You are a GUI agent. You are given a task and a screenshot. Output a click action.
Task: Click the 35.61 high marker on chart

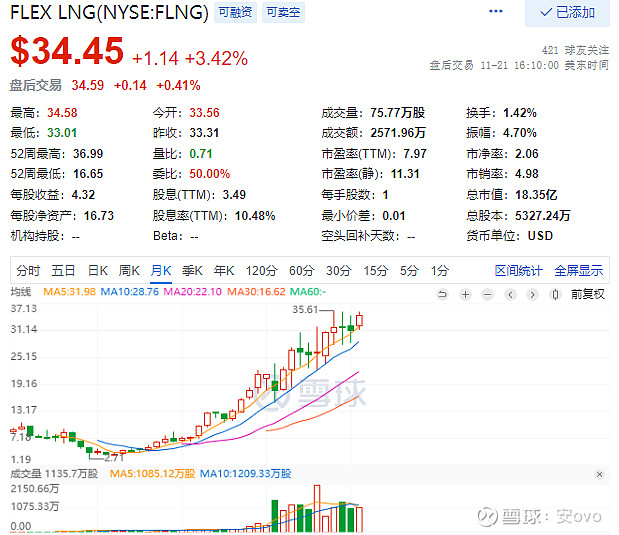pyautogui.click(x=305, y=310)
